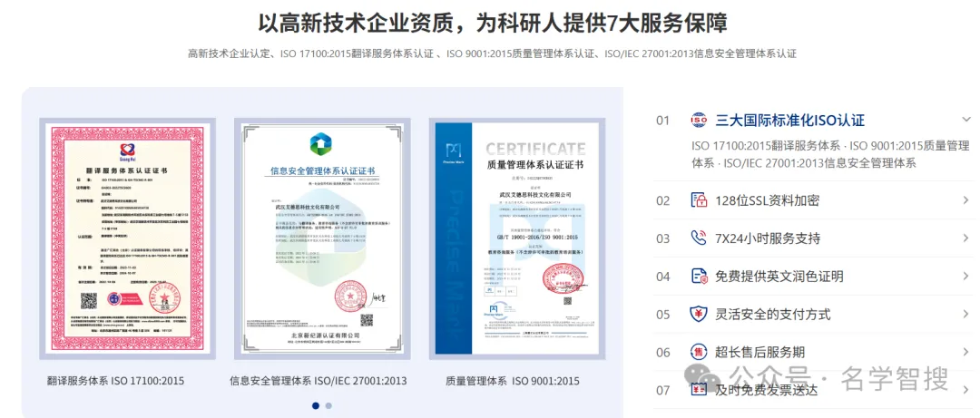Expand the 免费提供英文润色证明 arrow
This screenshot has height=418, width=980.
coord(966,277)
